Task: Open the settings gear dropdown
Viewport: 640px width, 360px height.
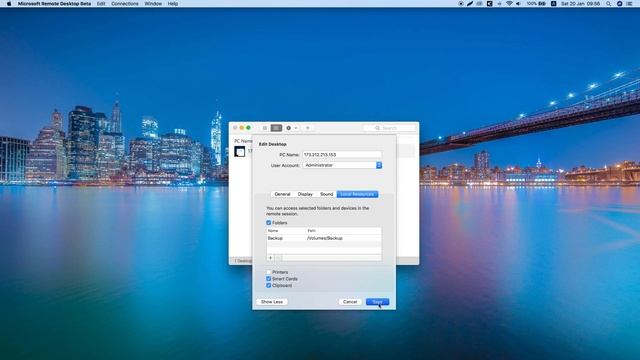Action: point(291,128)
